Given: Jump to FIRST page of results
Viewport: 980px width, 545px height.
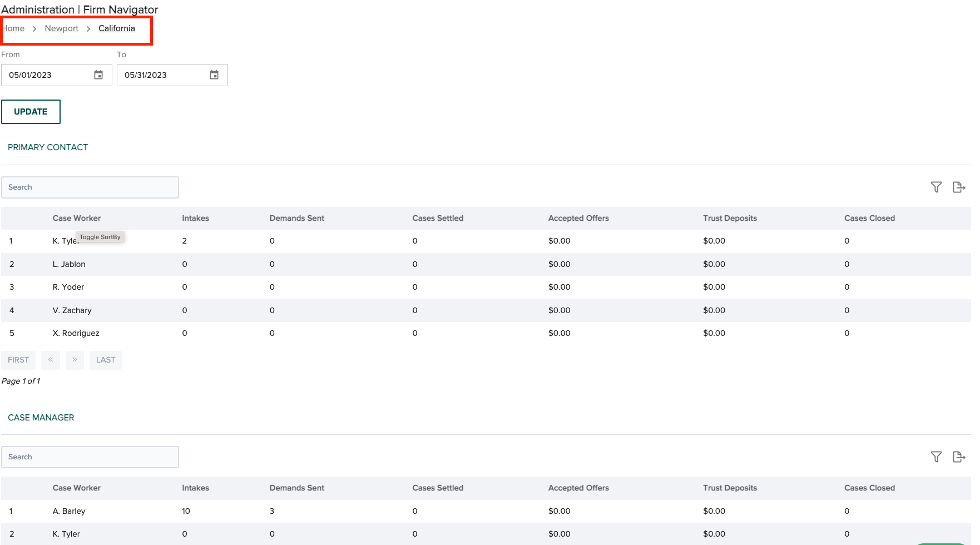Looking at the screenshot, I should pyautogui.click(x=18, y=360).
